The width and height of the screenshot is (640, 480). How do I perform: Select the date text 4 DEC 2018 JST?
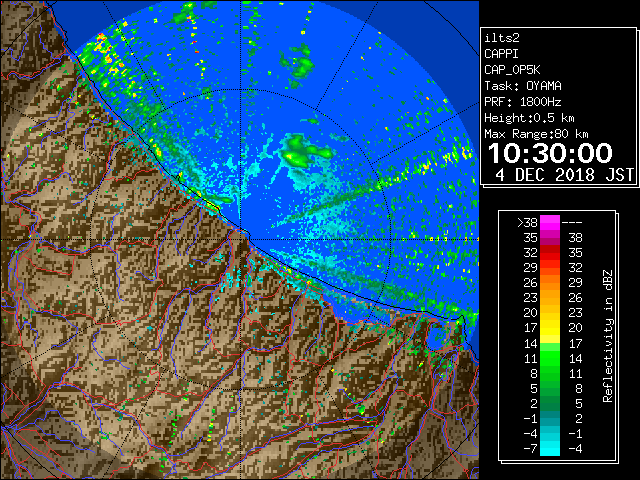click(564, 175)
